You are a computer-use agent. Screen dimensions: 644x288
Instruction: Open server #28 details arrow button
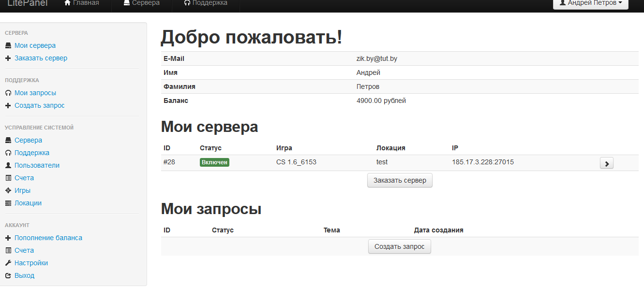click(x=606, y=163)
